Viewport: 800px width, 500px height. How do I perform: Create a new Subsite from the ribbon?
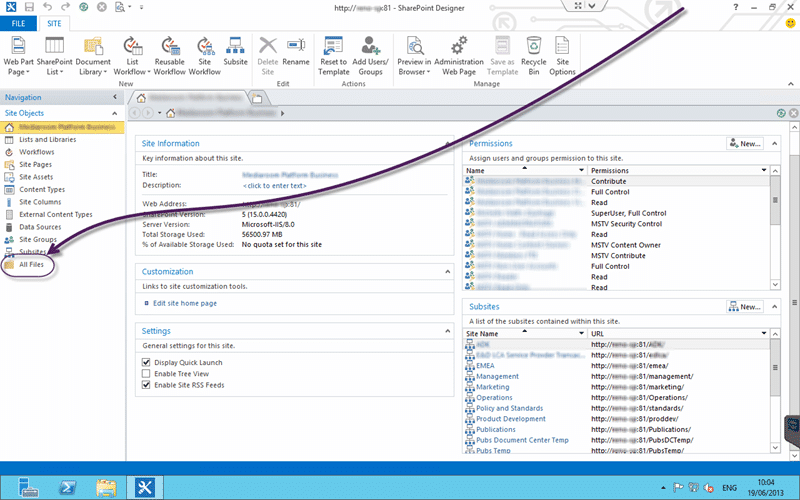(235, 52)
